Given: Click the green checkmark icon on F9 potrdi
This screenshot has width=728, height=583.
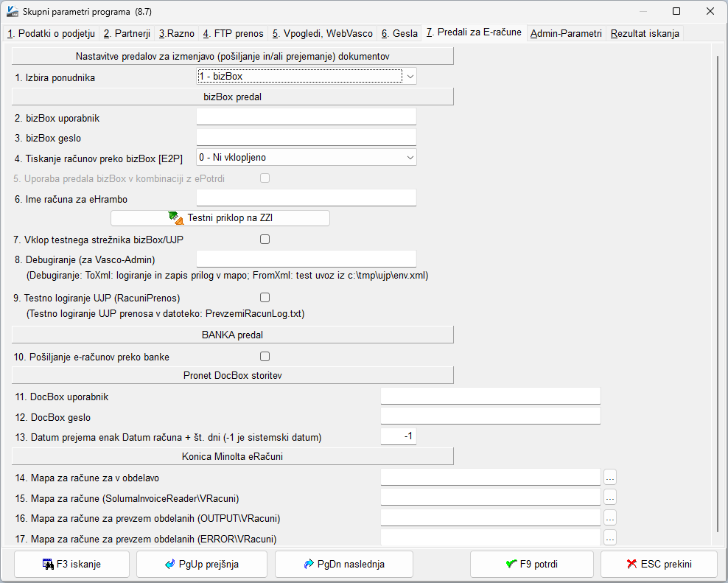Looking at the screenshot, I should point(511,564).
